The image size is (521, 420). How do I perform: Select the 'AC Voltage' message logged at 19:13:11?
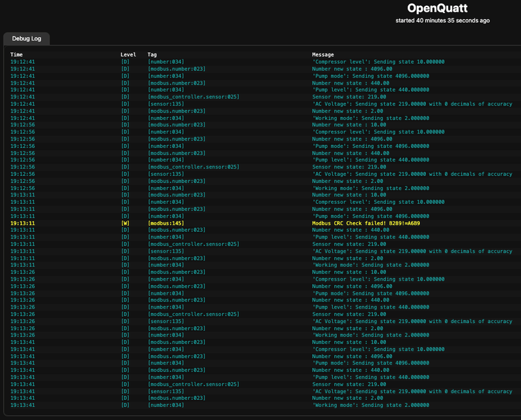tap(412, 251)
